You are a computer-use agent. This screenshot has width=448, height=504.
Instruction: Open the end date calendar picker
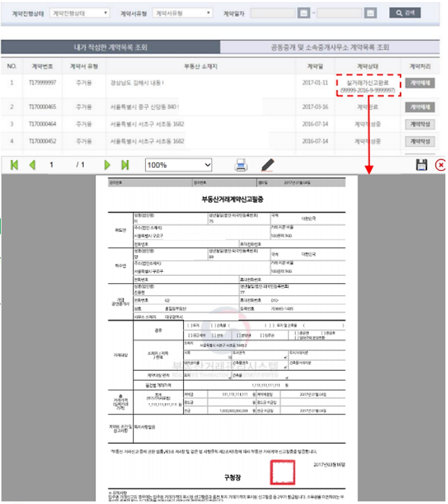click(370, 13)
